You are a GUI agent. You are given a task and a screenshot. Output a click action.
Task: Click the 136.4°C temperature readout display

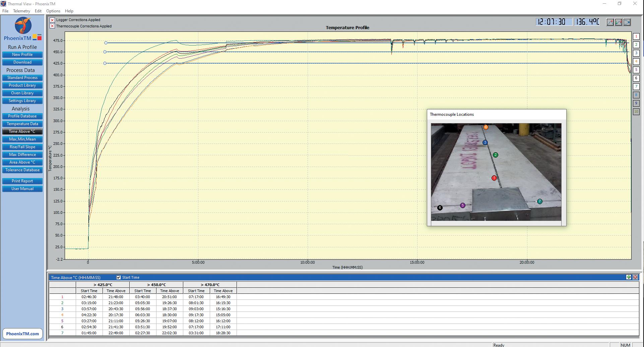tap(587, 22)
